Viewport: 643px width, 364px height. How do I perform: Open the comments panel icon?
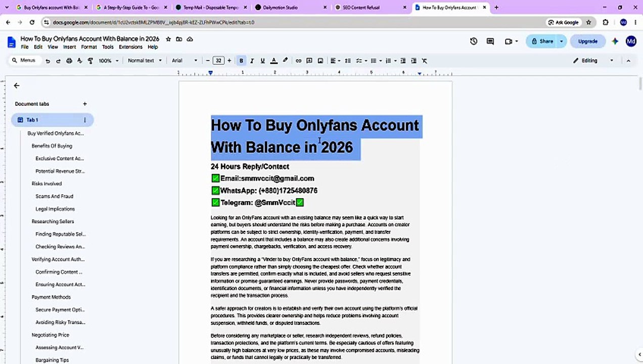[490, 41]
